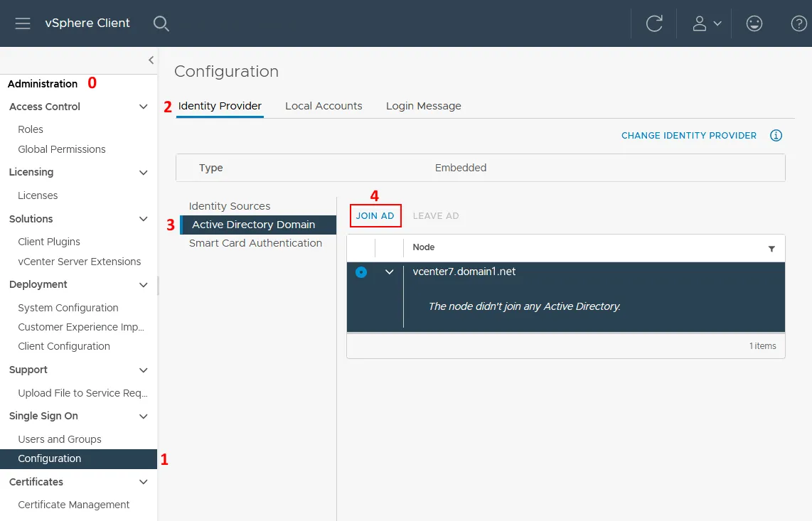Refresh using the circular arrow icon
This screenshot has width=812, height=521.
pyautogui.click(x=654, y=23)
